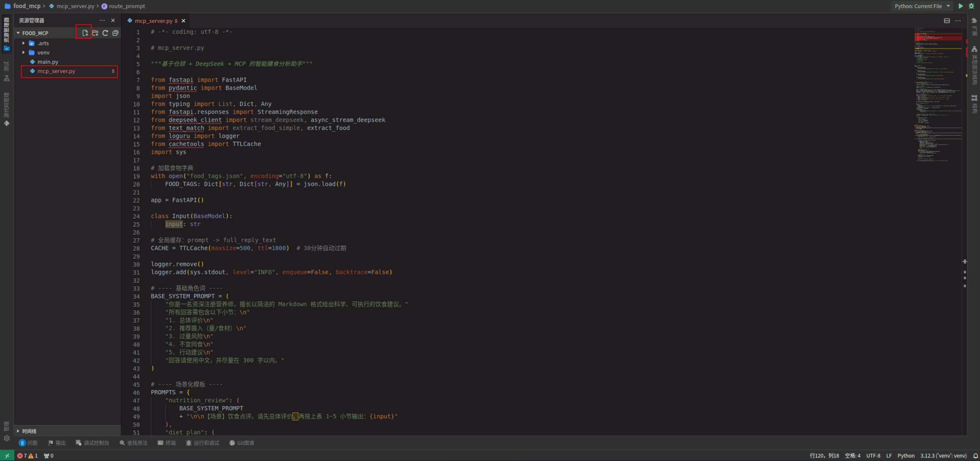
Task: Click the New File icon in explorer
Action: click(85, 33)
